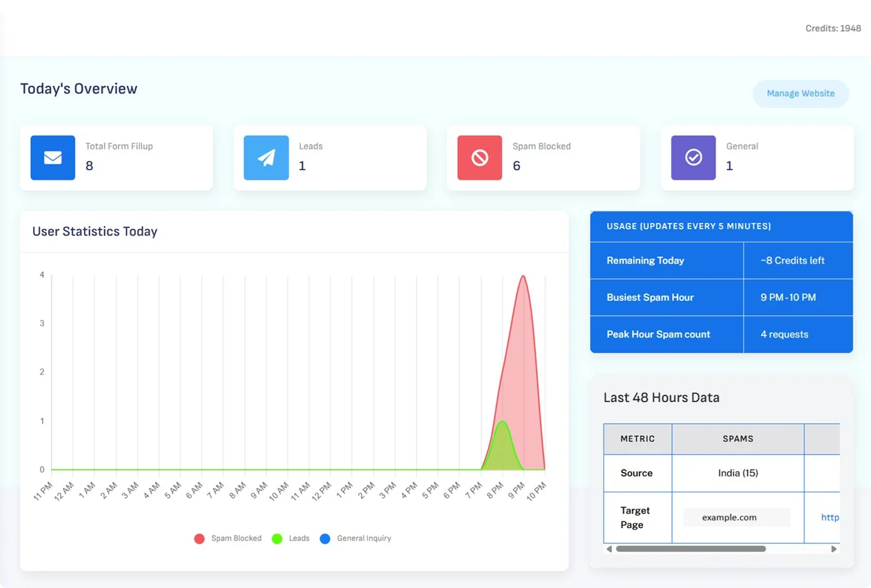
Task: Click the Target Page row label
Action: click(635, 517)
